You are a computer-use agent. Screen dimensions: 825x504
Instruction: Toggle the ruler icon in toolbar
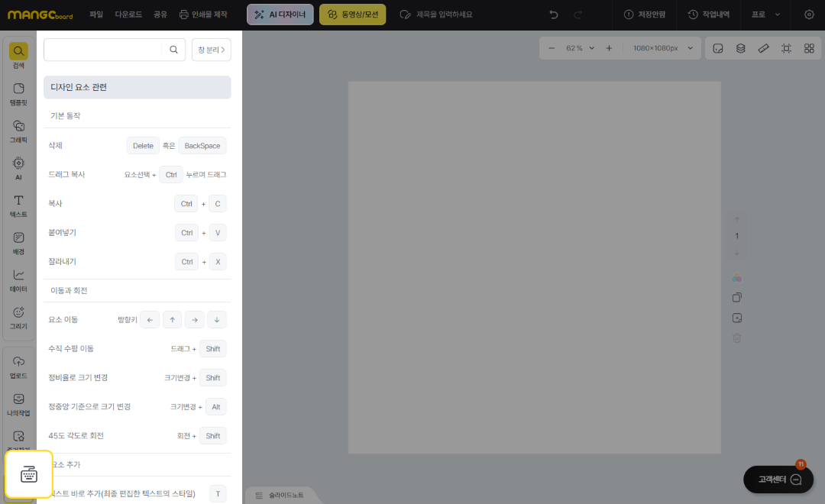[763, 48]
